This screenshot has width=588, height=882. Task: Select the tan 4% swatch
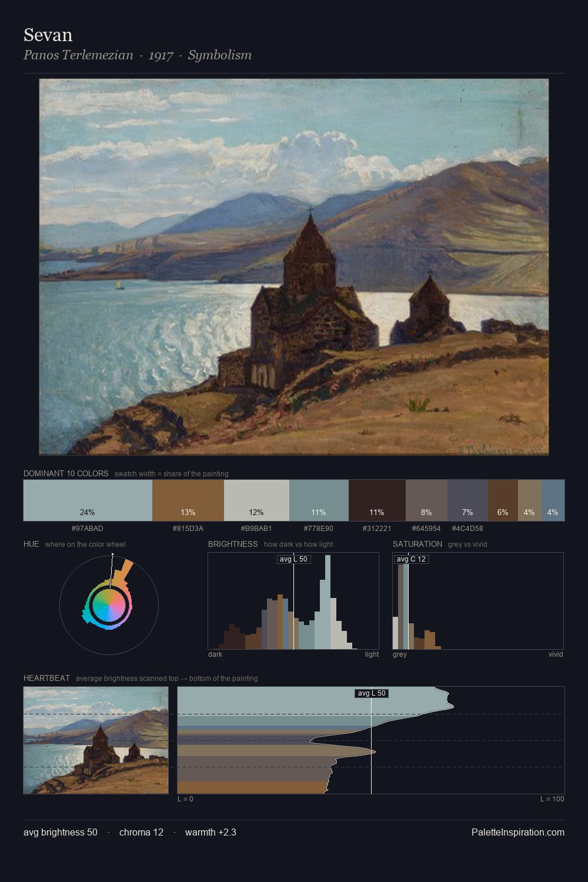530,500
